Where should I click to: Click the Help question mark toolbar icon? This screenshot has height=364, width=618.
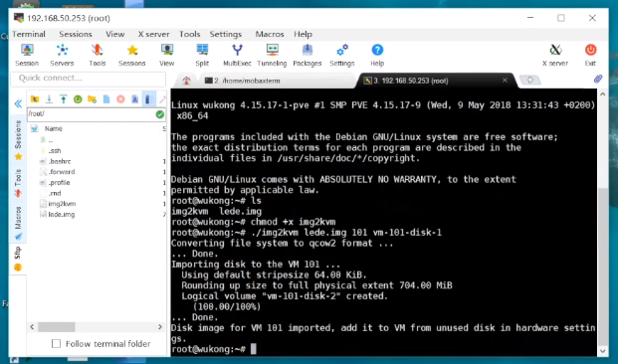[377, 55]
